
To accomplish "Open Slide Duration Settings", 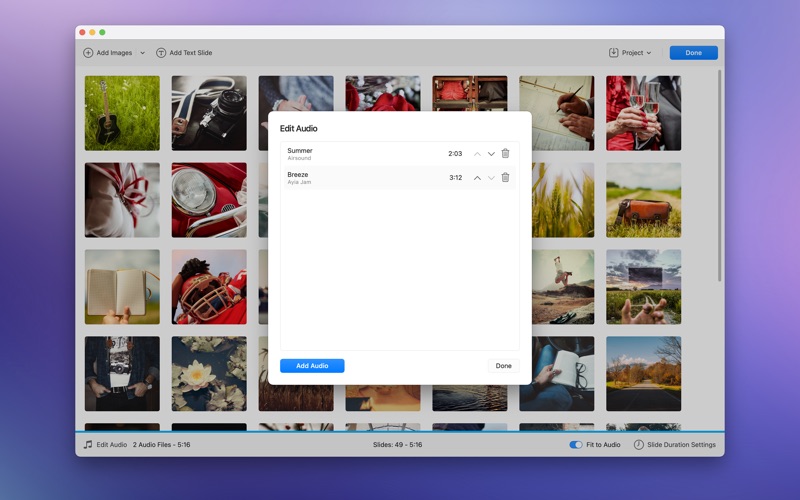I will [x=674, y=444].
